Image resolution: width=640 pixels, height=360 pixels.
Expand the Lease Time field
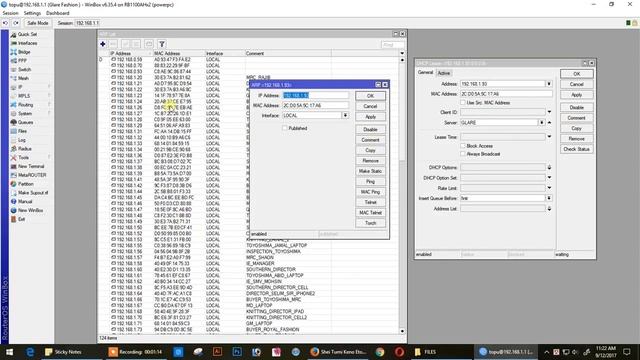click(x=549, y=137)
